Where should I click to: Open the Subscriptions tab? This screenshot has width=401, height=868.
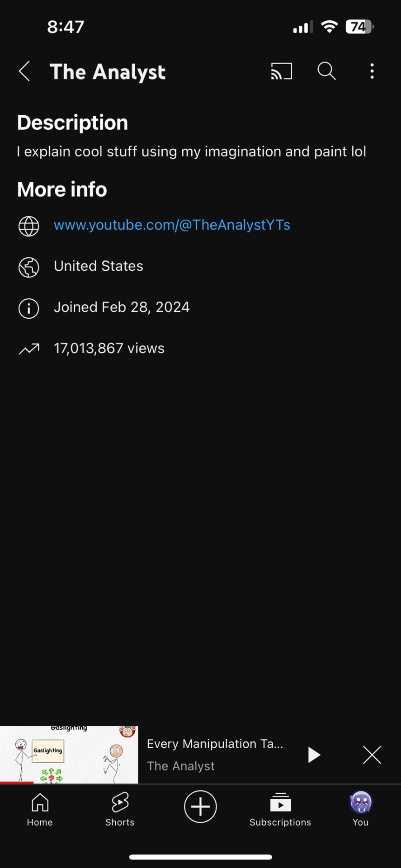coord(280,810)
